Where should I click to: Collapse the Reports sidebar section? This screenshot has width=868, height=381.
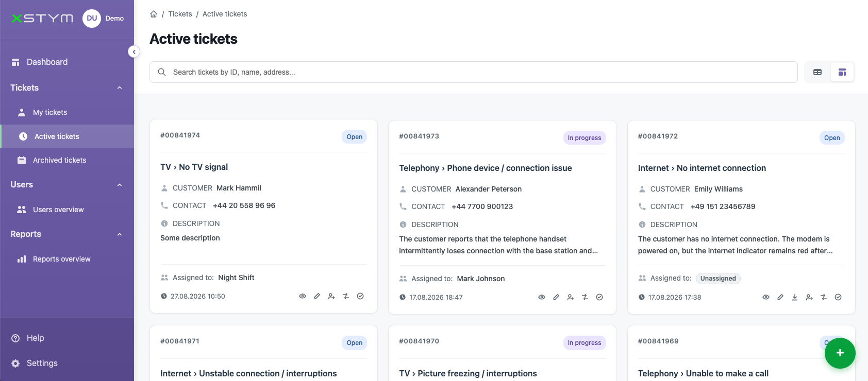(x=120, y=234)
